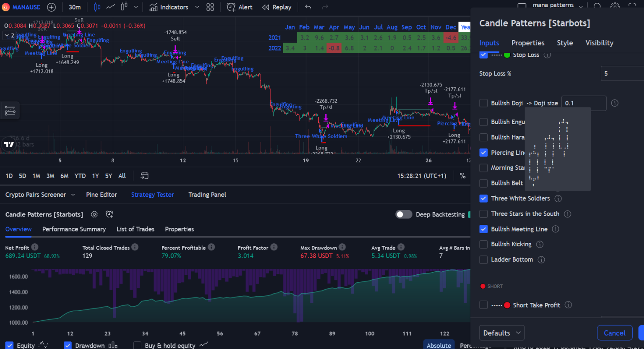Click the symbol search plus icon
644x349 pixels.
tap(51, 7)
